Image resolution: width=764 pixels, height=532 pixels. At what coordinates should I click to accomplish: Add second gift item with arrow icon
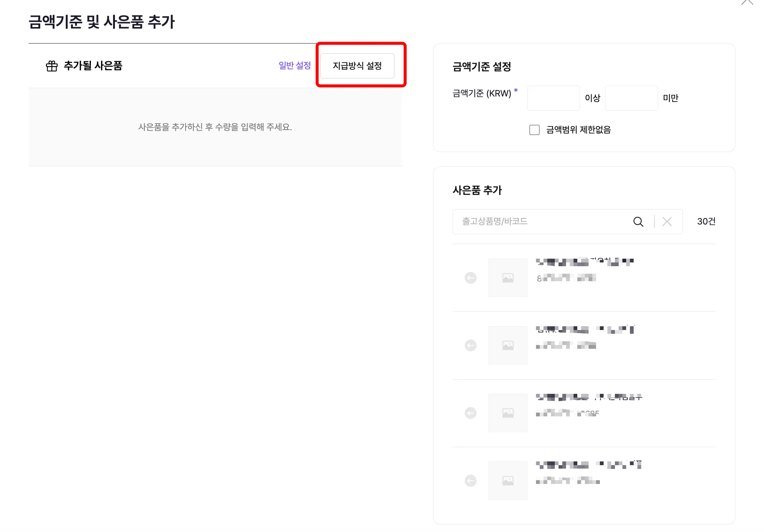[470, 345]
